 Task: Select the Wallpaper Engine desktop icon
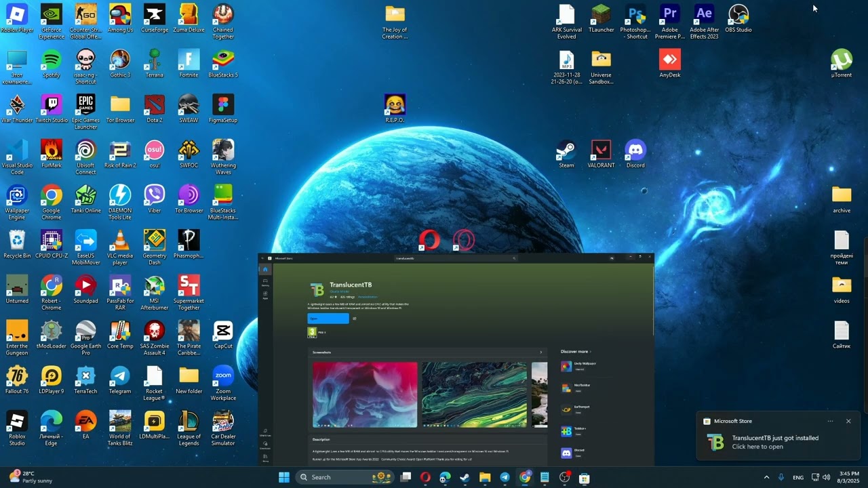pos(17,202)
